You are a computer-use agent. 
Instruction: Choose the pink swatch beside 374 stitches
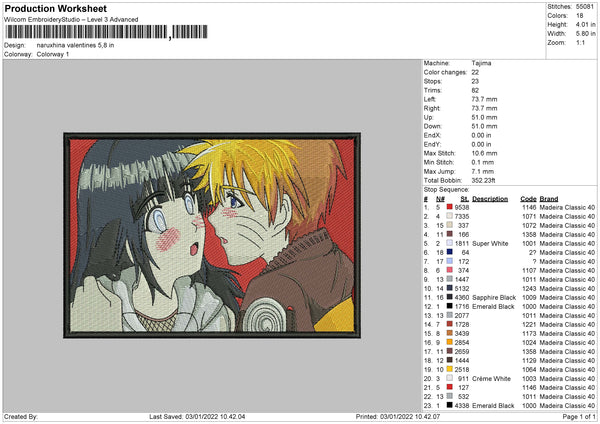450,270
